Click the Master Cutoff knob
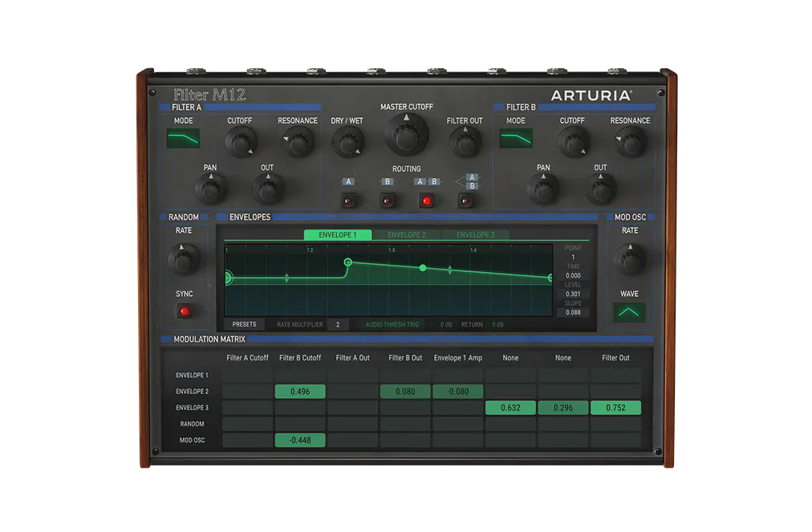Viewport: 812px width, 532px height. click(x=406, y=136)
